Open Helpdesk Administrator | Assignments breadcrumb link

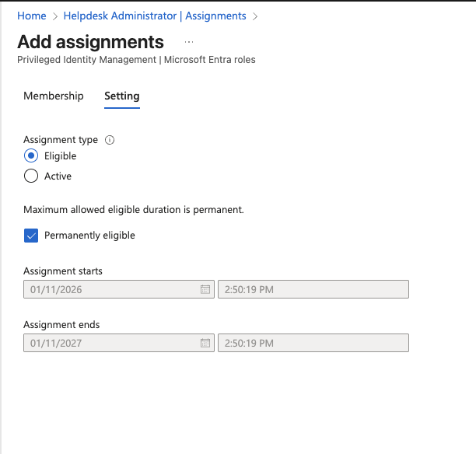(155, 16)
